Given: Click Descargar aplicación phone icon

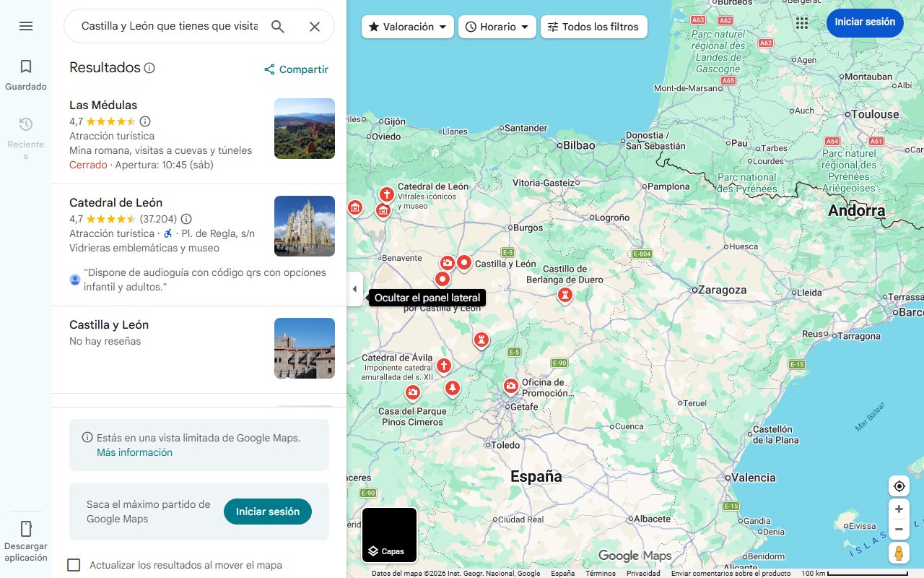Looking at the screenshot, I should pyautogui.click(x=26, y=528).
